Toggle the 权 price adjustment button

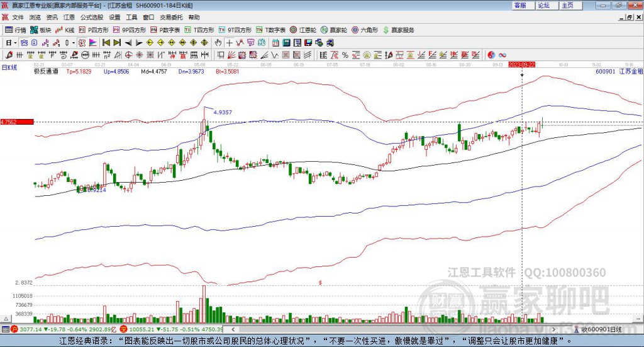(82, 43)
